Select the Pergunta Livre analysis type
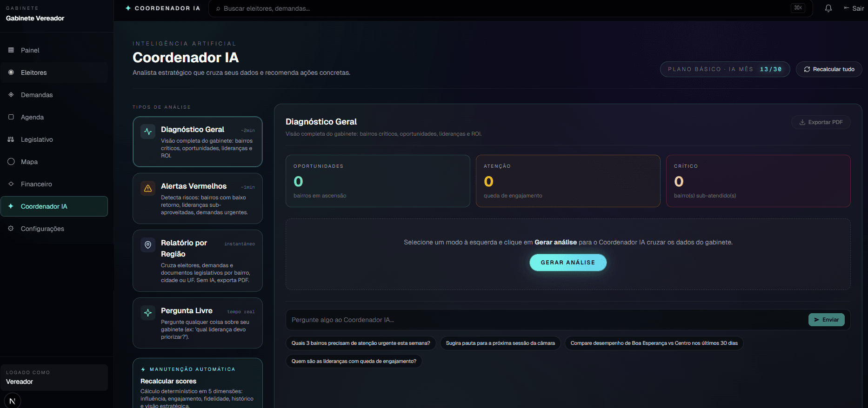 198,323
